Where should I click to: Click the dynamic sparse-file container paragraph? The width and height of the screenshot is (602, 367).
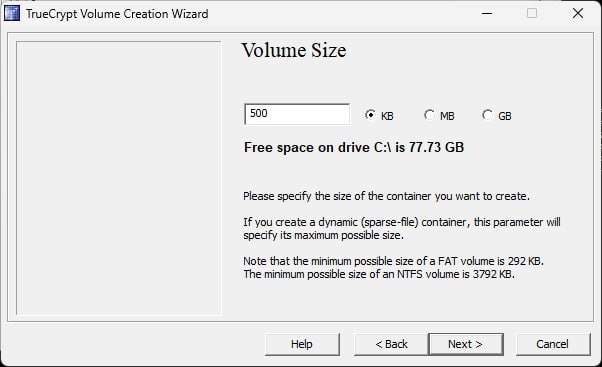(x=402, y=228)
